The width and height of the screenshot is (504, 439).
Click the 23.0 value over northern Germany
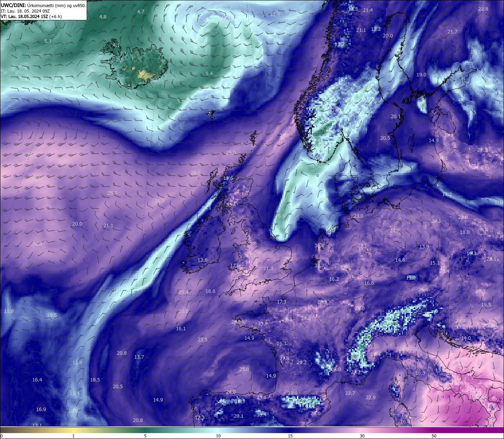coord(358,216)
